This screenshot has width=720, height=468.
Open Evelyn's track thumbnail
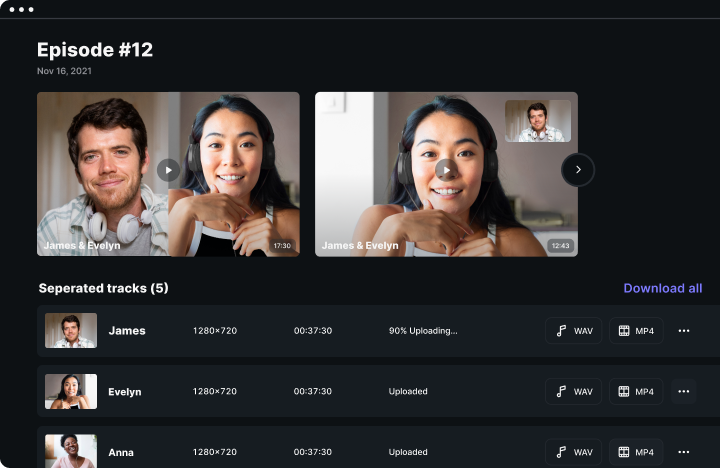click(x=71, y=392)
